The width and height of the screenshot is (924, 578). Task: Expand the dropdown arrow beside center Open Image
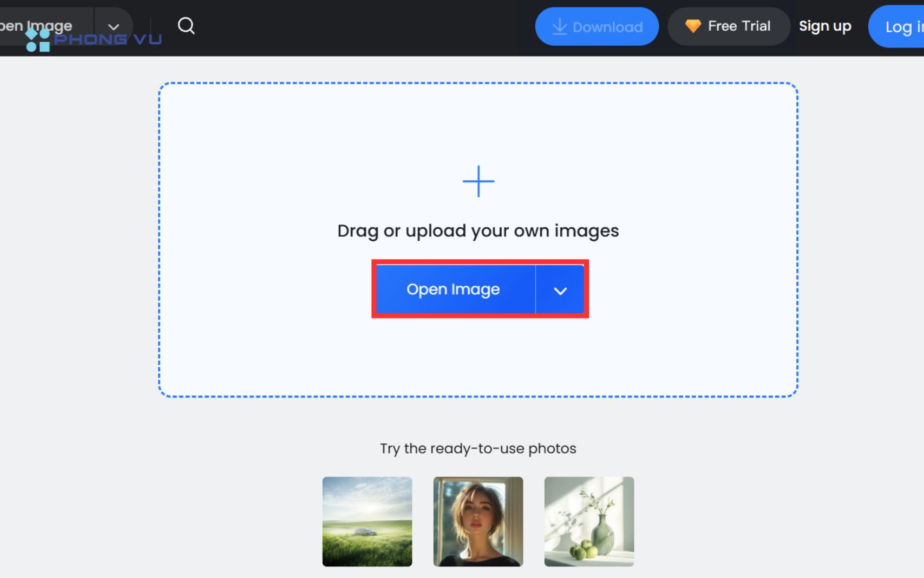pos(560,290)
